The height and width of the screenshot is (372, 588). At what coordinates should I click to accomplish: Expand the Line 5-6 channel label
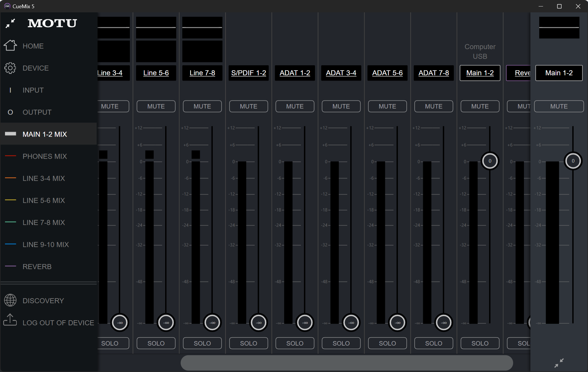click(x=156, y=73)
